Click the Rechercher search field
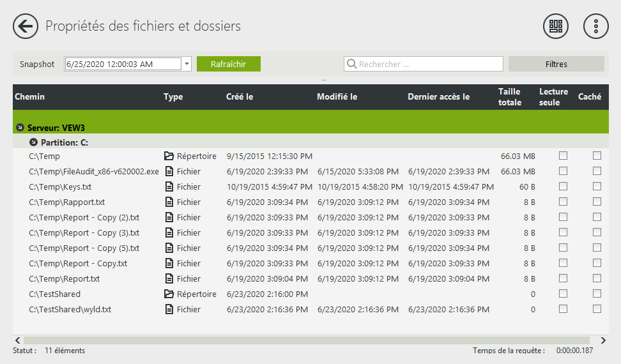The width and height of the screenshot is (621, 364). coord(429,64)
